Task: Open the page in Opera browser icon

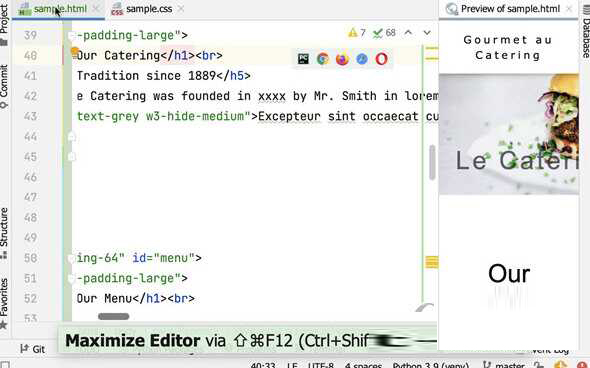Action: 381,59
